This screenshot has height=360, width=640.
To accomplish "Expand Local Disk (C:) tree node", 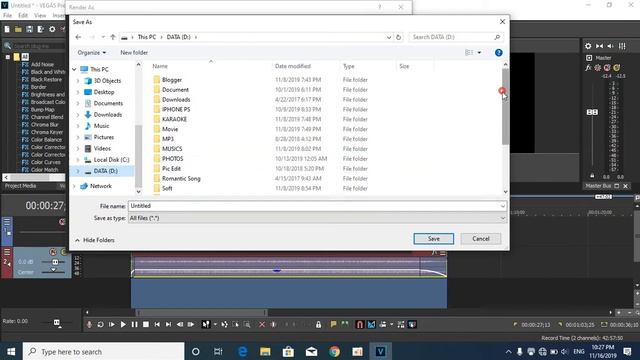I will click(78, 160).
